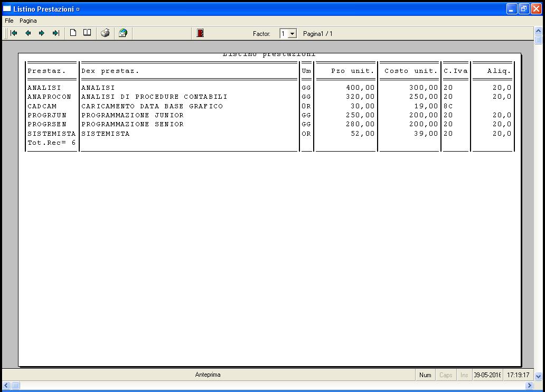This screenshot has height=392, width=545.
Task: Click the 19,00 unit cost
Action: 426,106
